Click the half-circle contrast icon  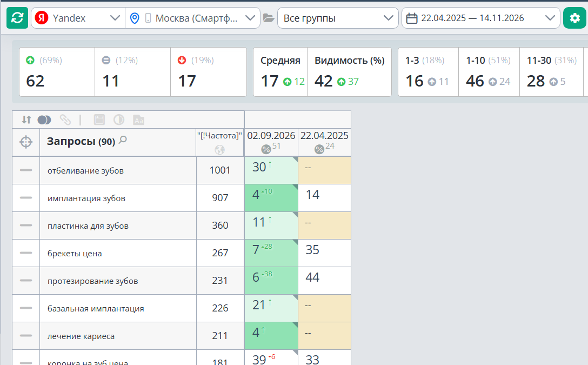click(x=119, y=120)
